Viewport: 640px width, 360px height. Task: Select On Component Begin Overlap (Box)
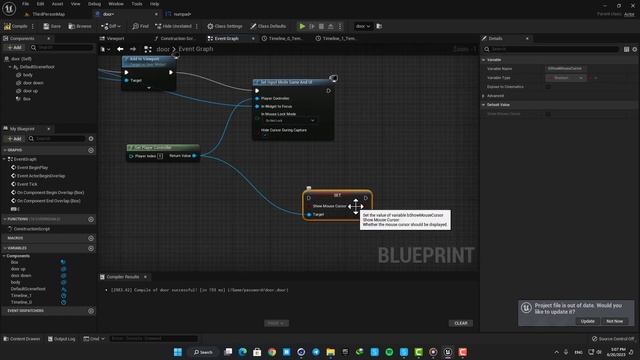coord(50,193)
